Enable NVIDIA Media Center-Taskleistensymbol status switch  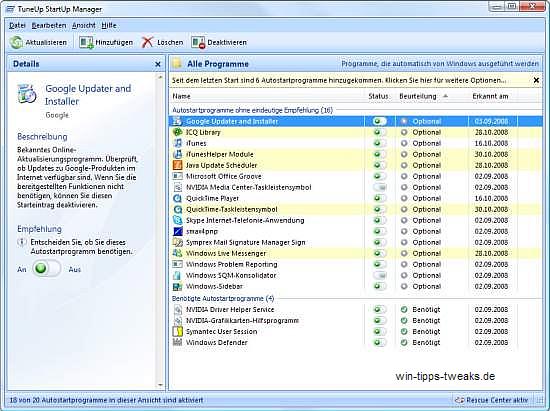[380, 187]
